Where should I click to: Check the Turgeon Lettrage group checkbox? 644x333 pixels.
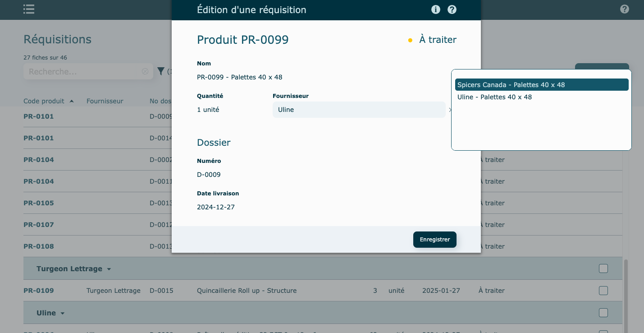(x=603, y=268)
